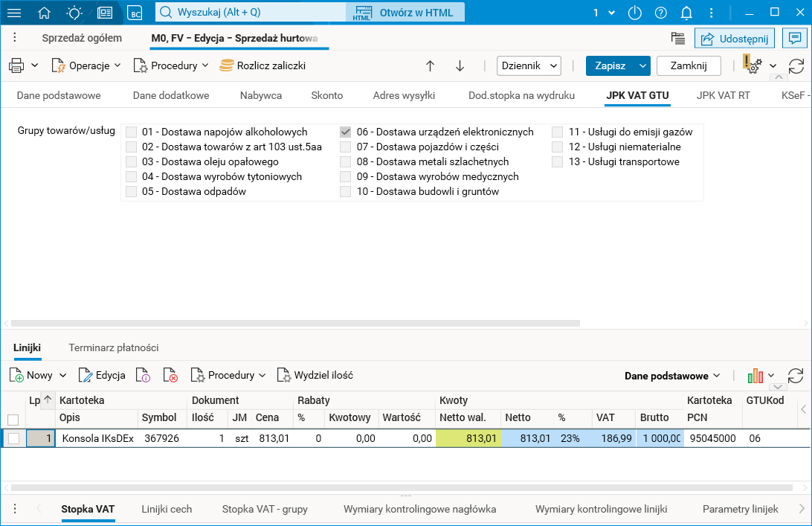Click the upper horizontal scrollbar
812x526 pixels.
coord(295,324)
